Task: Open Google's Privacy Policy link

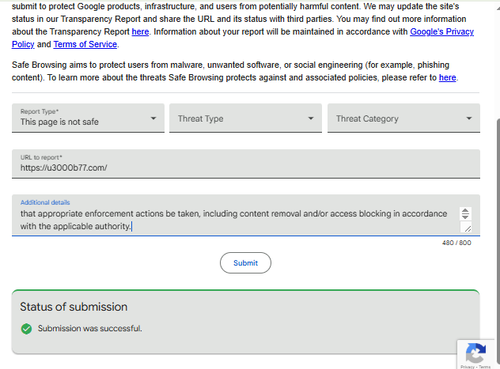Action: click(442, 32)
